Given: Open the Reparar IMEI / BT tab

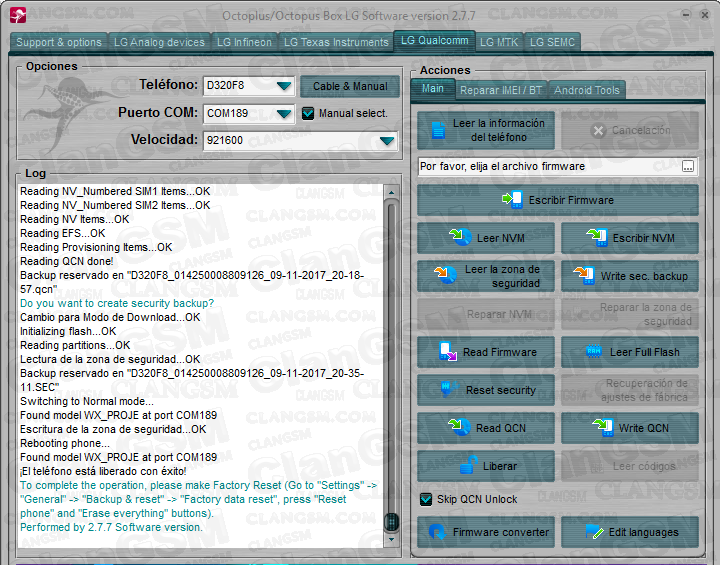Looking at the screenshot, I should [501, 90].
